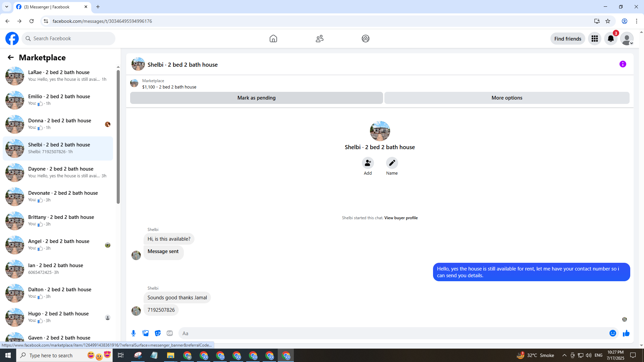Click Find friends button
Viewport: 644px width, 362px height.
pos(568,39)
